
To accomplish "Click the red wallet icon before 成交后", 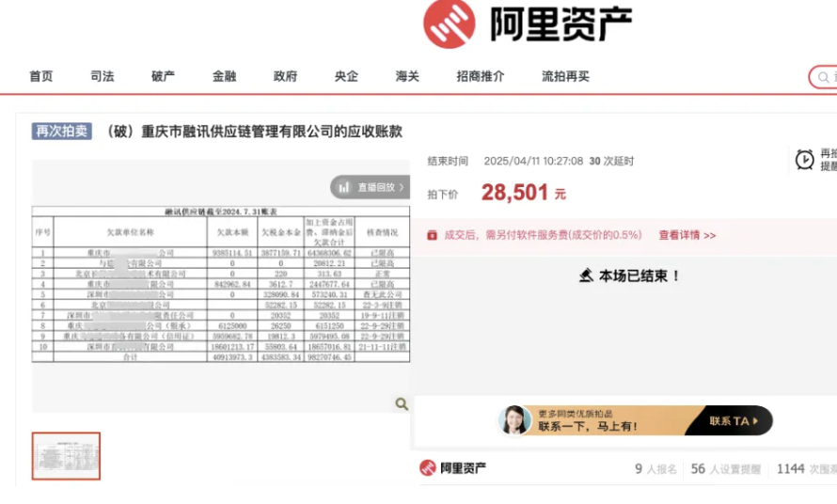I will click(432, 235).
